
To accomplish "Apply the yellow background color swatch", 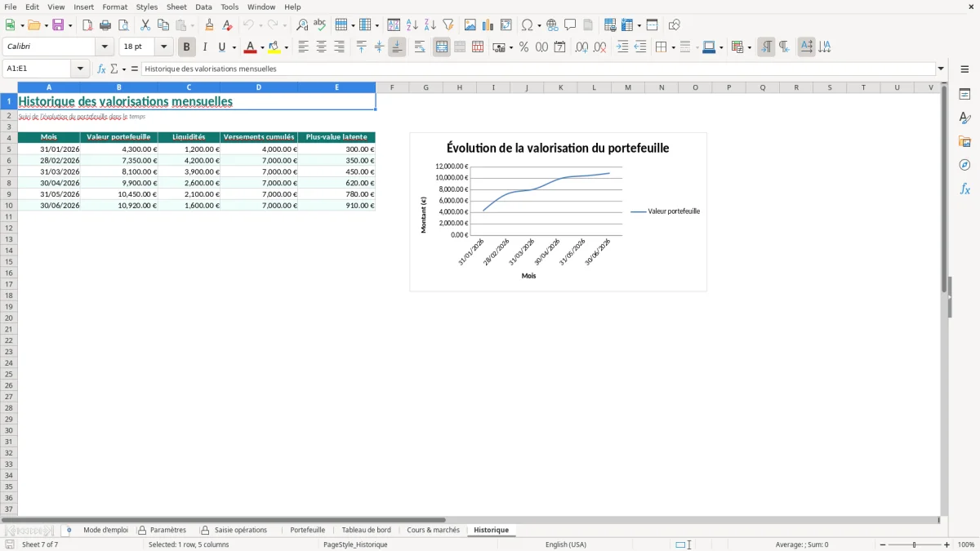I will click(x=274, y=47).
